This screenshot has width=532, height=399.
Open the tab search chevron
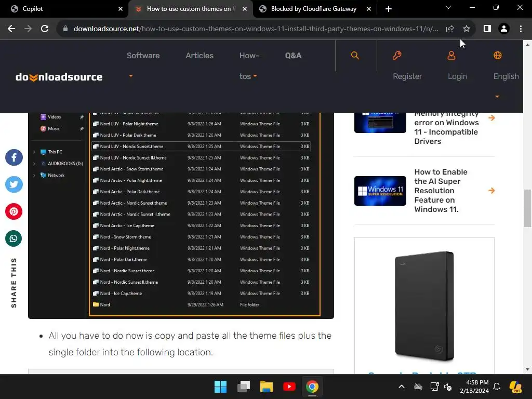pyautogui.click(x=448, y=7)
